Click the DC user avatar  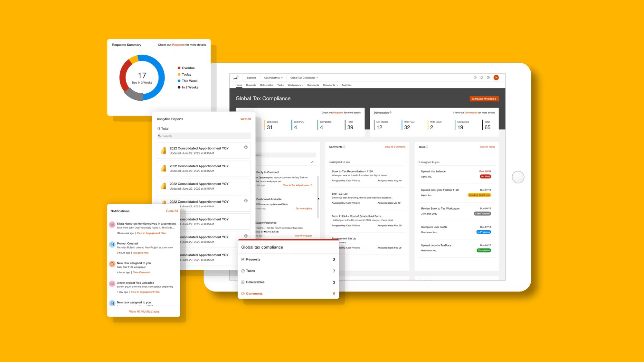click(496, 78)
